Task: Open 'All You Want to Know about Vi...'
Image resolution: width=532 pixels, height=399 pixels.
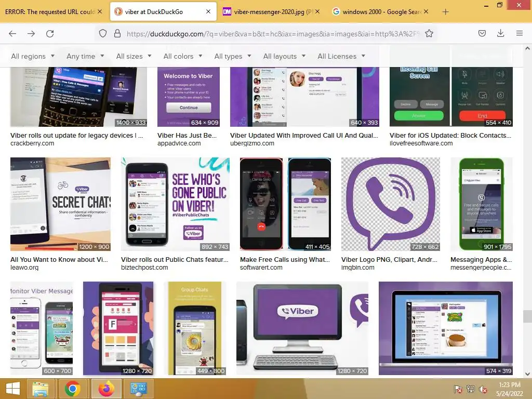Action: point(59,260)
